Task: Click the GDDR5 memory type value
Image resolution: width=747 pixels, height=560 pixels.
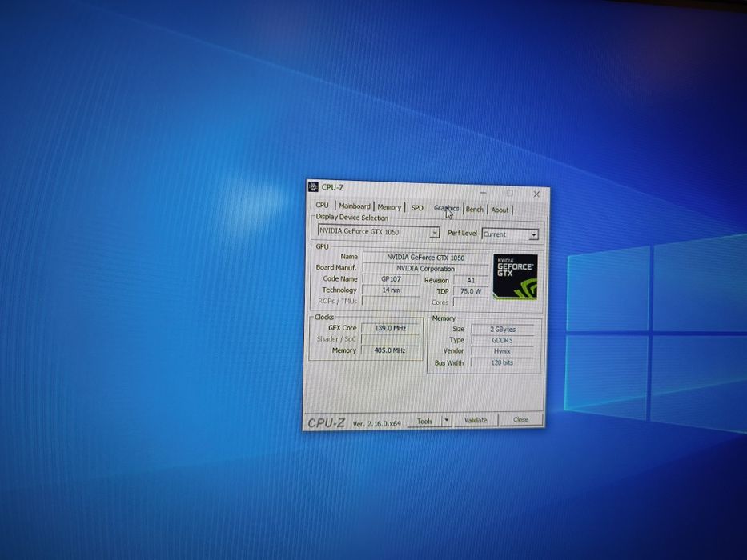Action: tap(502, 340)
